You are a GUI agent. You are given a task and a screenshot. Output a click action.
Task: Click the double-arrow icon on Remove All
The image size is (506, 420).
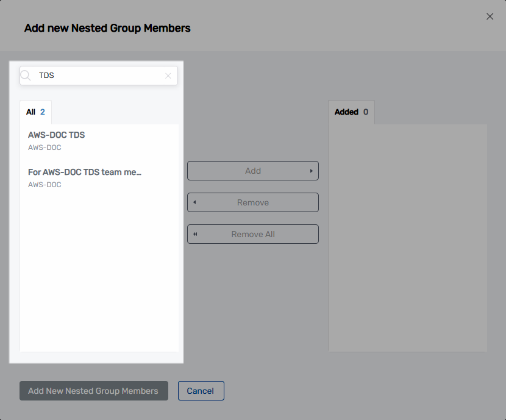(x=195, y=233)
